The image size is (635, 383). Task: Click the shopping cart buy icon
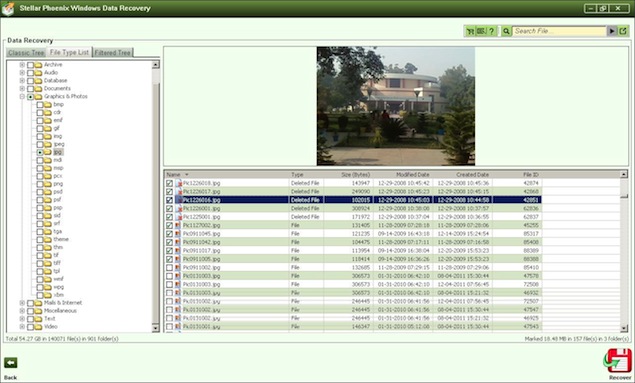coord(470,31)
